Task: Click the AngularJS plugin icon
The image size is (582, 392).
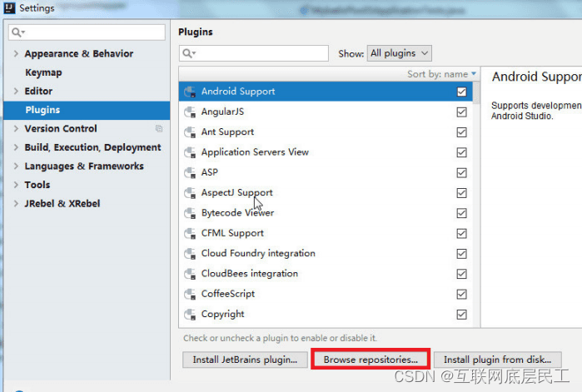Action: 190,112
